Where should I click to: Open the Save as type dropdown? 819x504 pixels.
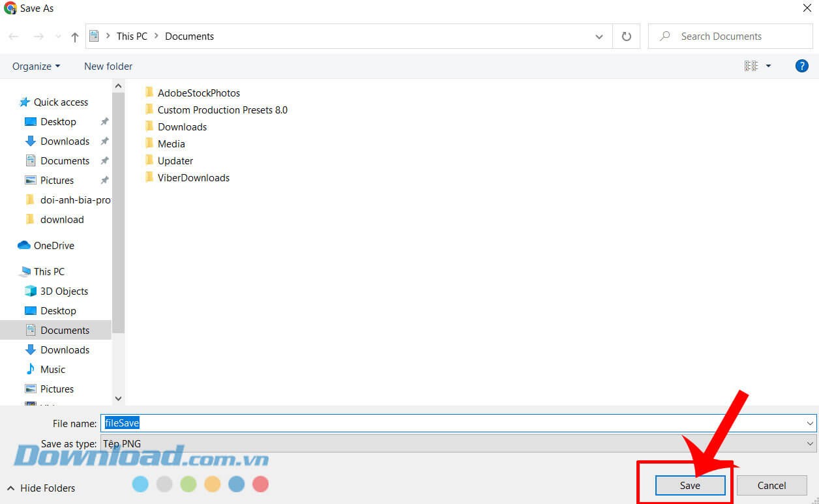810,444
